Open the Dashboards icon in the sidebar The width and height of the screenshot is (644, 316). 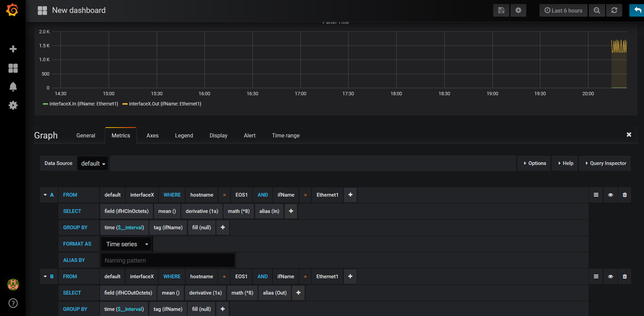coord(13,68)
